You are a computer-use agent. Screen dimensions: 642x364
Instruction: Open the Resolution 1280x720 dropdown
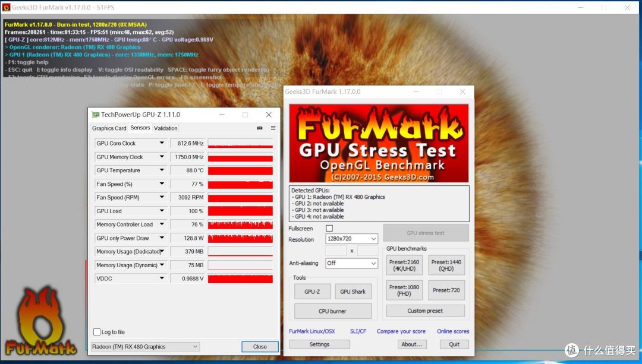click(352, 239)
